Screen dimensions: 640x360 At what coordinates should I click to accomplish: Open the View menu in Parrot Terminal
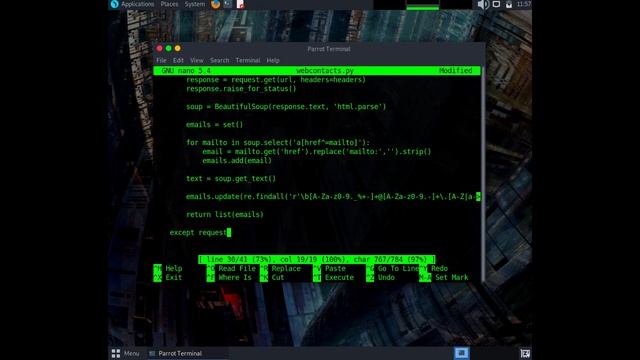pyautogui.click(x=196, y=60)
